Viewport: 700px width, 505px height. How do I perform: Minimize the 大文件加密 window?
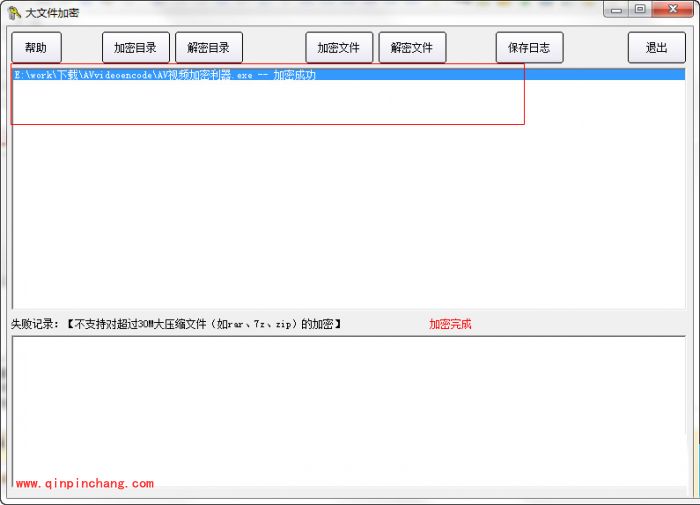pyautogui.click(x=617, y=9)
